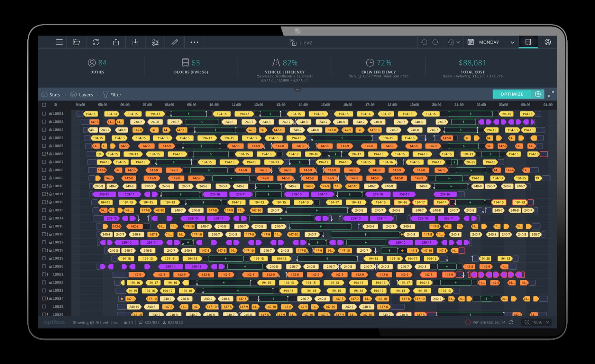Expand the 100% zoom level dropdown
Screen dimensions: 595x364
point(537,322)
